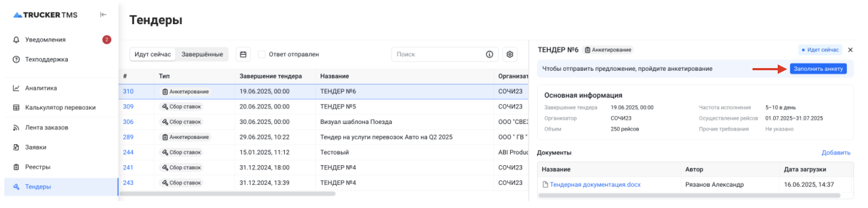Select Тендеры in the sidebar
The height and width of the screenshot is (208, 868).
coord(62,187)
